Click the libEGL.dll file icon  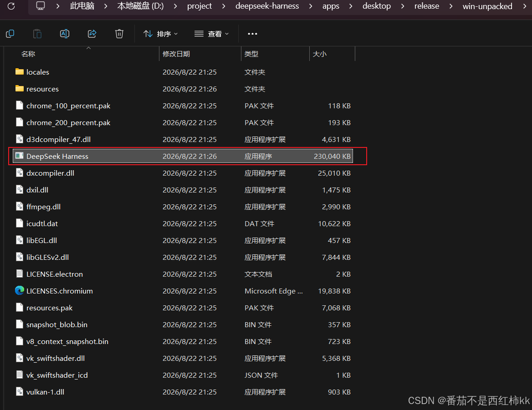tap(20, 240)
